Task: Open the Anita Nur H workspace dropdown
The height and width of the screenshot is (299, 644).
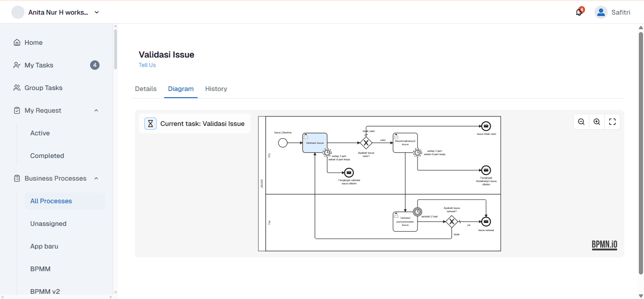Action: coord(96,12)
